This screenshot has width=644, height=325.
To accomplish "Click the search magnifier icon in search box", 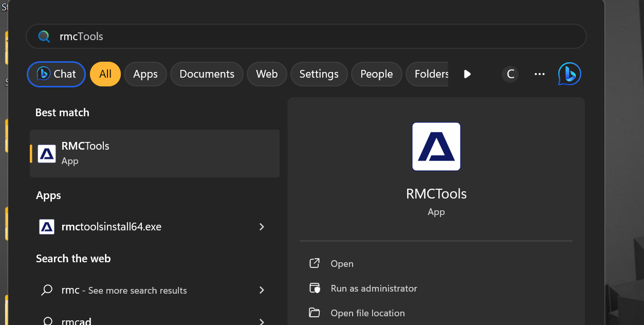I will pos(45,37).
